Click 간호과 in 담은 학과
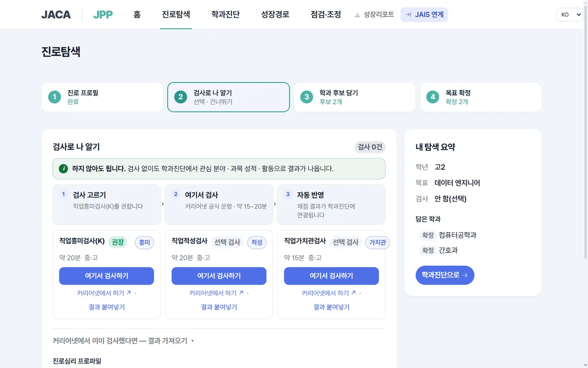The image size is (588, 368). 448,250
